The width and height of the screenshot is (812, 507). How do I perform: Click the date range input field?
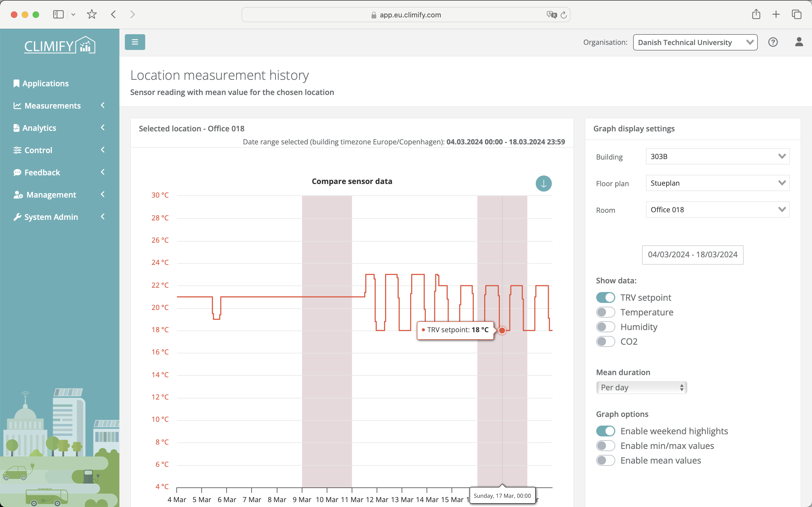[x=692, y=254]
